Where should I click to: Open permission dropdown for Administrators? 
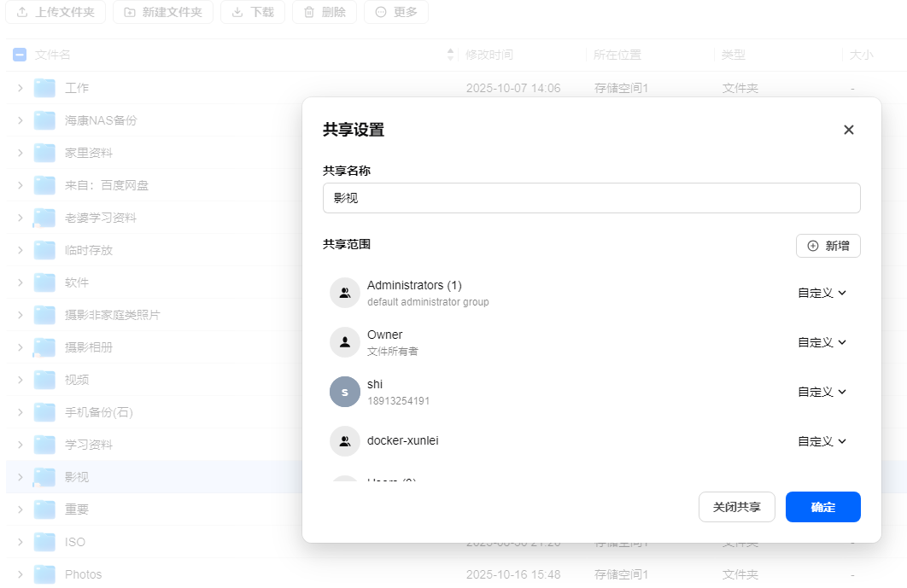[x=822, y=293]
